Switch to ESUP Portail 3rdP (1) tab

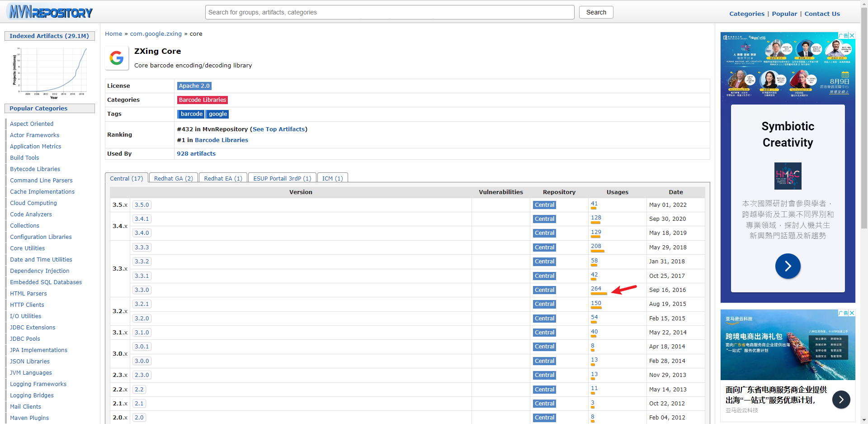[283, 178]
